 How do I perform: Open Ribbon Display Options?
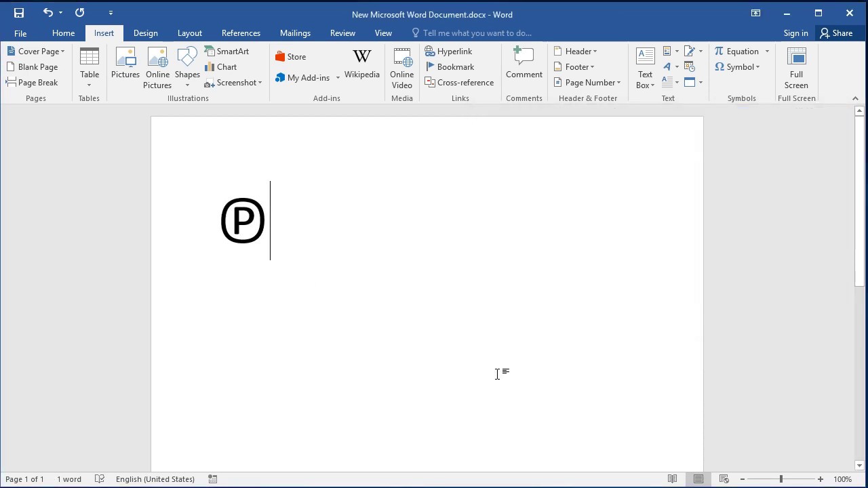pos(755,13)
